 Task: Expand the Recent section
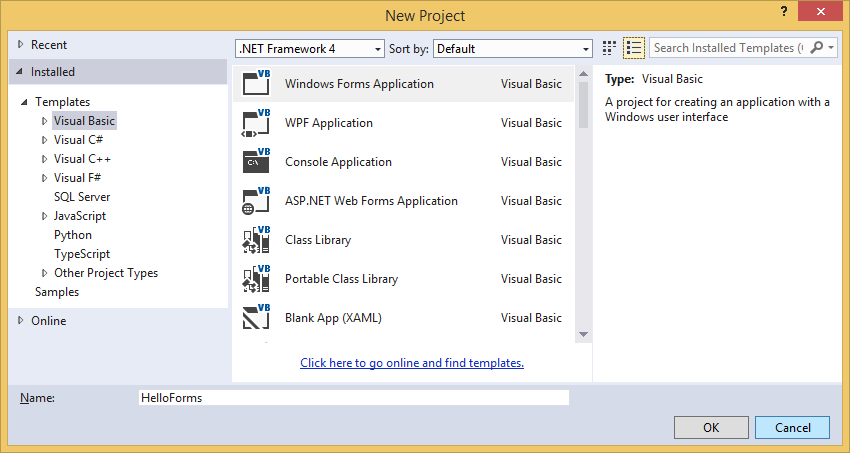[21, 44]
